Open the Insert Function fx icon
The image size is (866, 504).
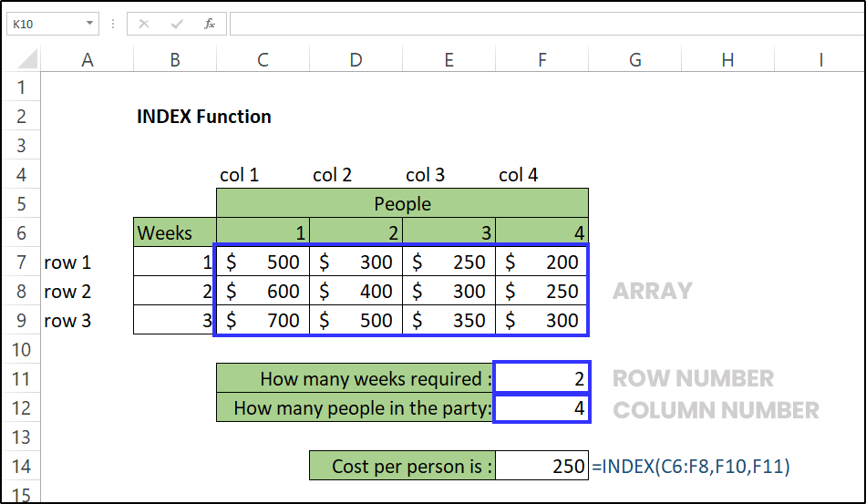(x=210, y=24)
